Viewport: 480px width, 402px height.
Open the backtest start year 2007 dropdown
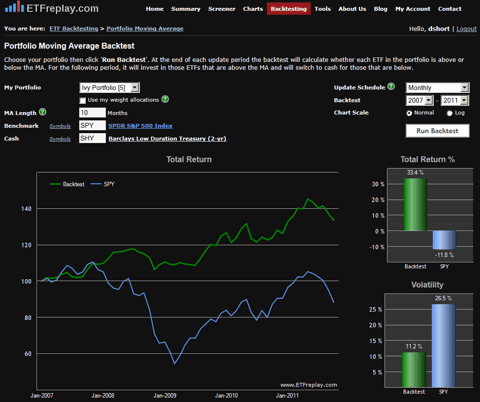click(x=420, y=100)
